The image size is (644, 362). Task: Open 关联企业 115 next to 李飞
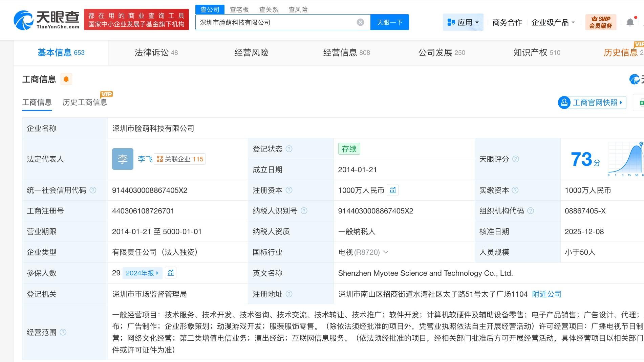179,159
